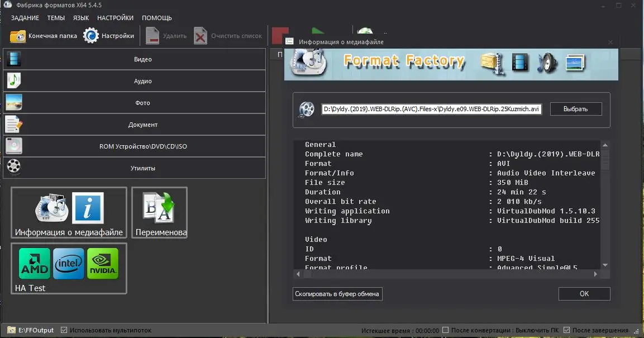Select the Переименова (rename) tool
The image size is (644, 338).
tap(159, 212)
